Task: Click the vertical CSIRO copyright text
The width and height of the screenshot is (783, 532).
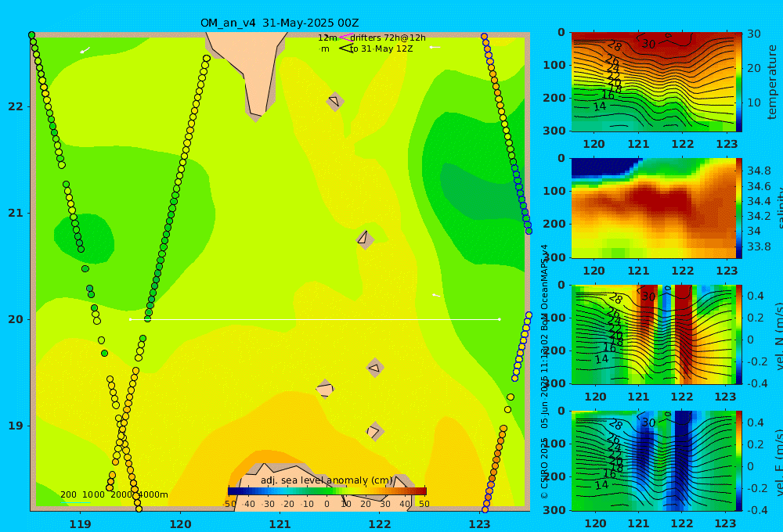Action: coord(544,372)
